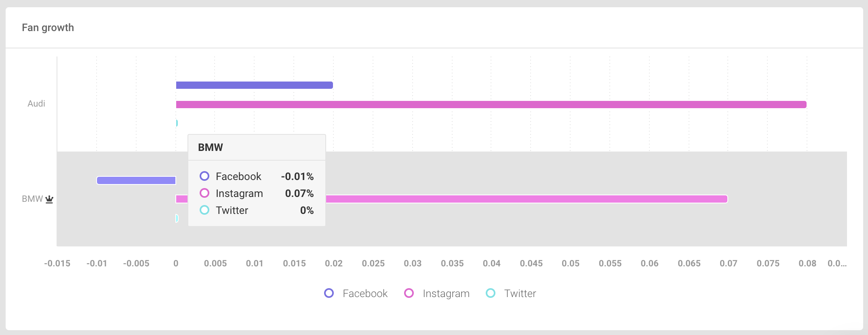Toggle Facebook series visibility via the legend
This screenshot has height=335, width=868.
click(364, 293)
